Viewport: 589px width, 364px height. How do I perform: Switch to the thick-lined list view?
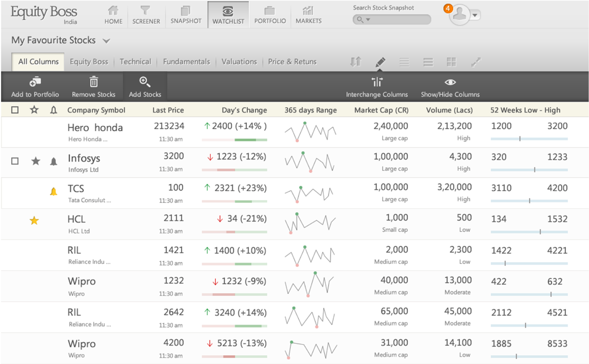[428, 62]
